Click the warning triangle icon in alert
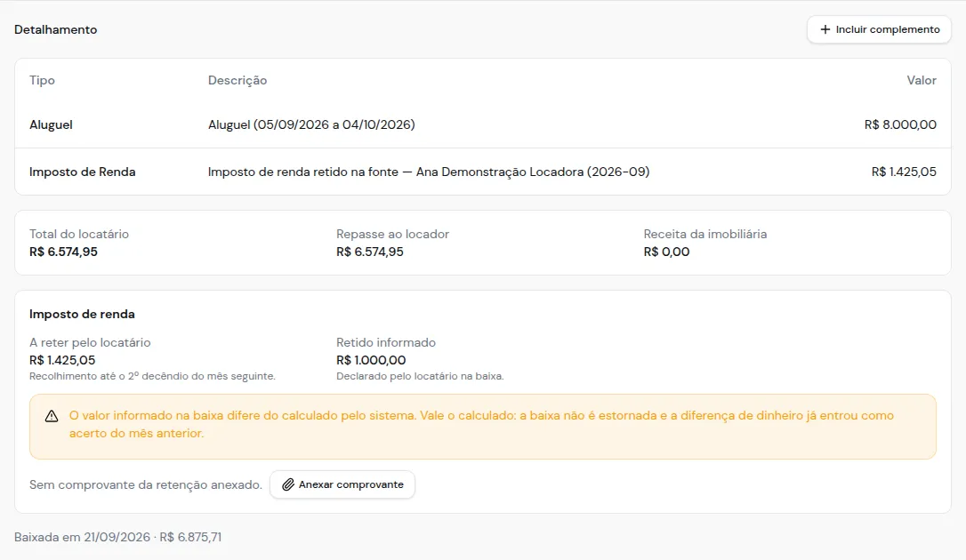966x560 pixels. 52,417
